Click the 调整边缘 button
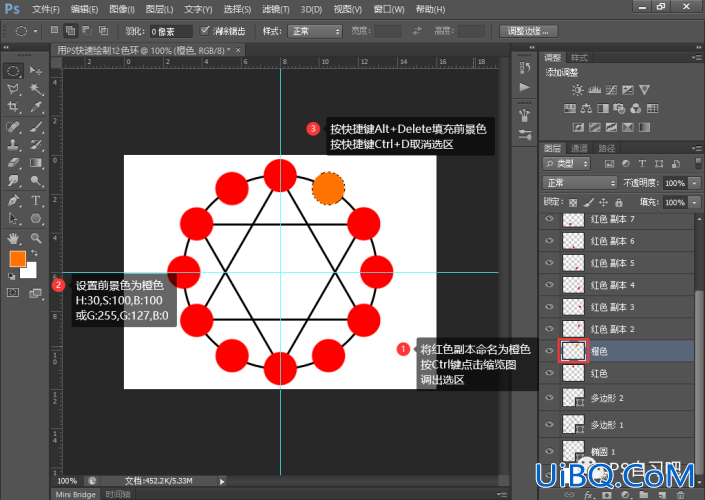This screenshot has width=705, height=500. [x=529, y=31]
